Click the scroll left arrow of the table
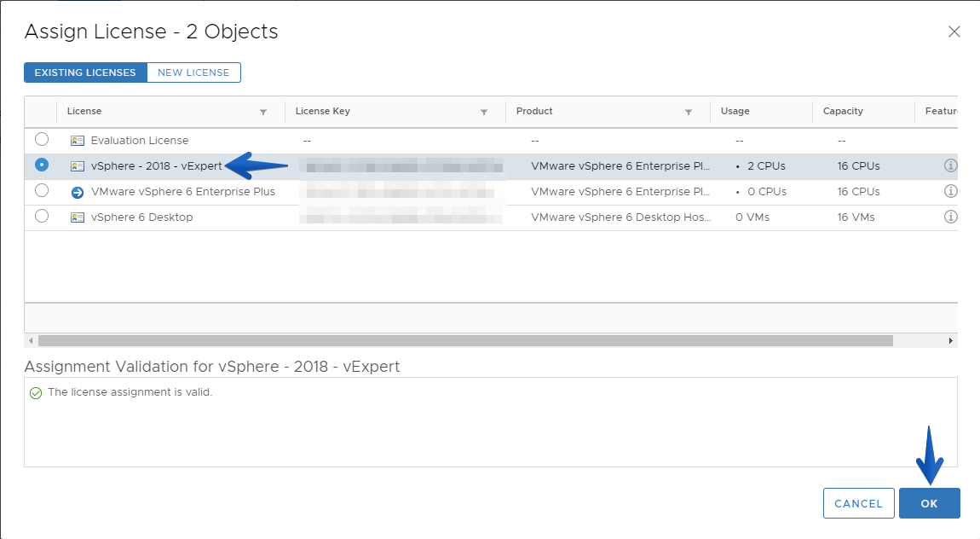Screen dimensions: 980x539 31,341
